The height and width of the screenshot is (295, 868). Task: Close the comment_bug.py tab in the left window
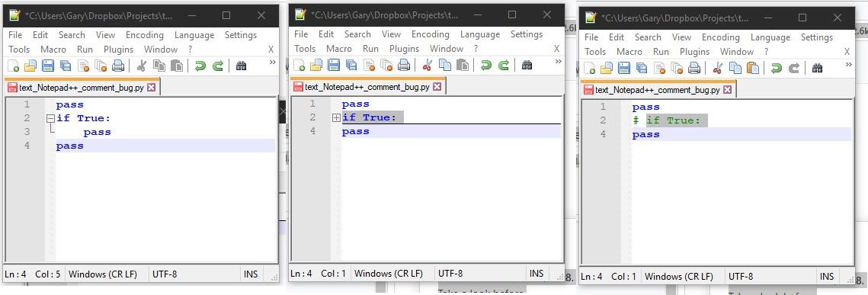click(151, 87)
